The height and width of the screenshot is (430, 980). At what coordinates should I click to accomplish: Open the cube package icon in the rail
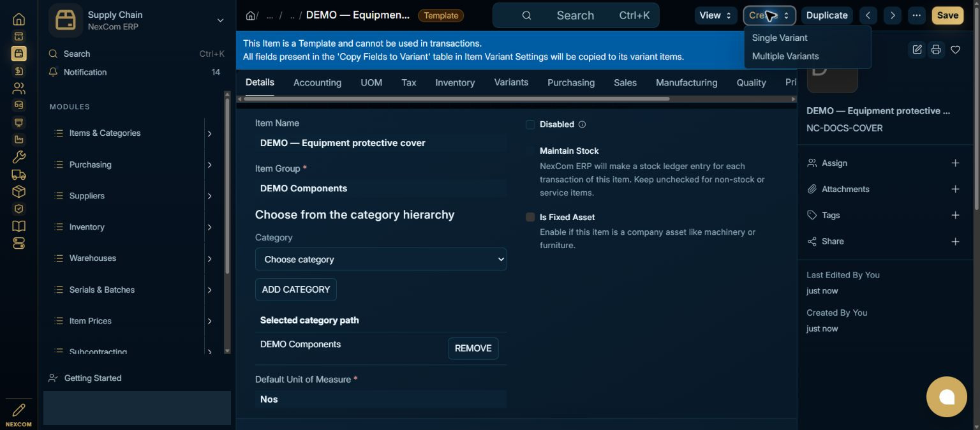[x=19, y=191]
